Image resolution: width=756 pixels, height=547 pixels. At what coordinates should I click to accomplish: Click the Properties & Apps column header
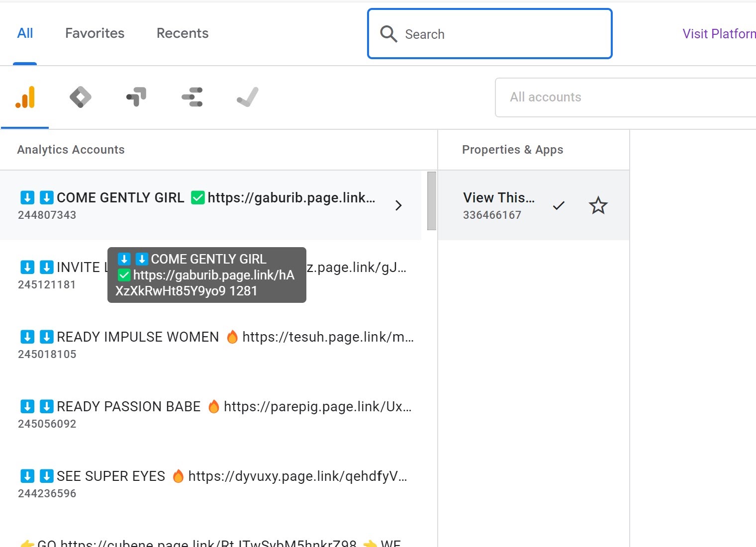click(x=513, y=150)
